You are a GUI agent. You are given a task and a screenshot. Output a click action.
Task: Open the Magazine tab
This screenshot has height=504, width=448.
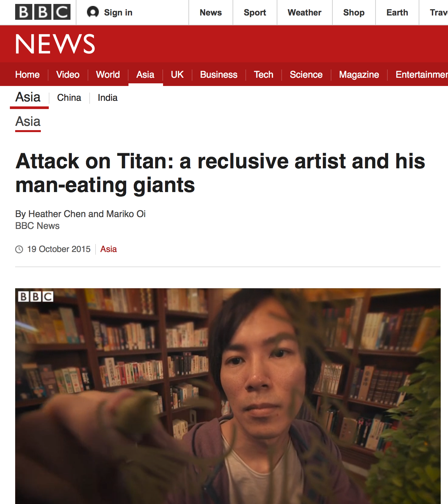pos(359,74)
